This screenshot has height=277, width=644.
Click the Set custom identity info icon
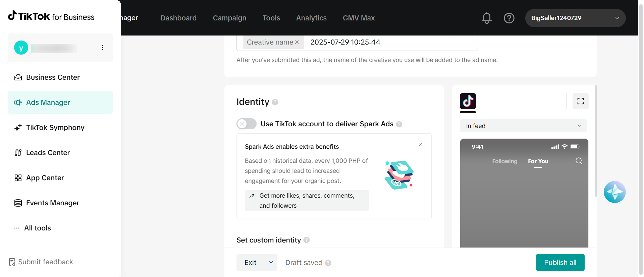(307, 240)
